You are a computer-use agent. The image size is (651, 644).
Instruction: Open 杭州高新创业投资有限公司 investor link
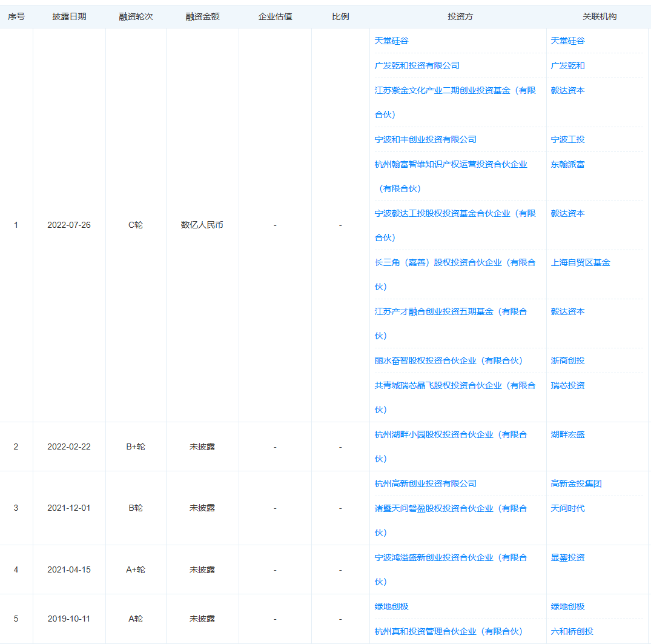coord(425,483)
